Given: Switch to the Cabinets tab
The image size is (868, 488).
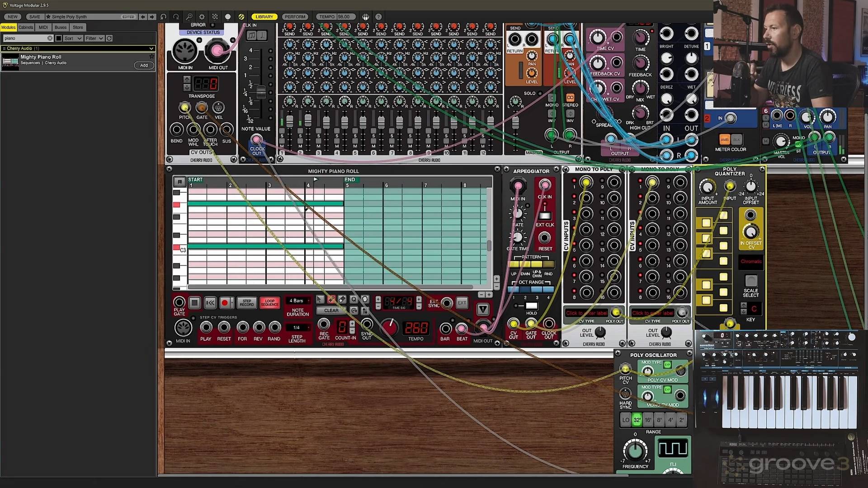Looking at the screenshot, I should coord(26,28).
